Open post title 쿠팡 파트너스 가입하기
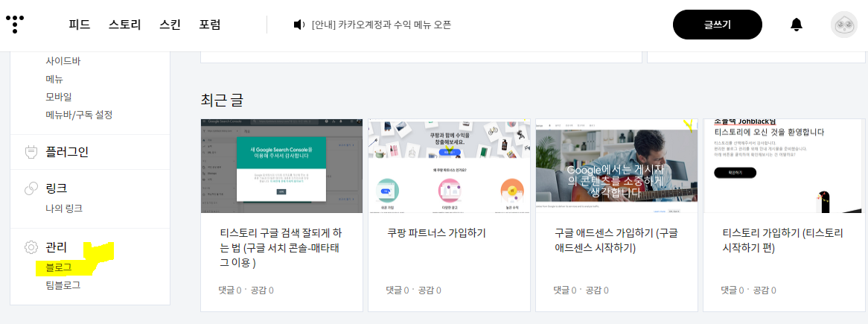Image resolution: width=868 pixels, height=324 pixels. point(437,233)
